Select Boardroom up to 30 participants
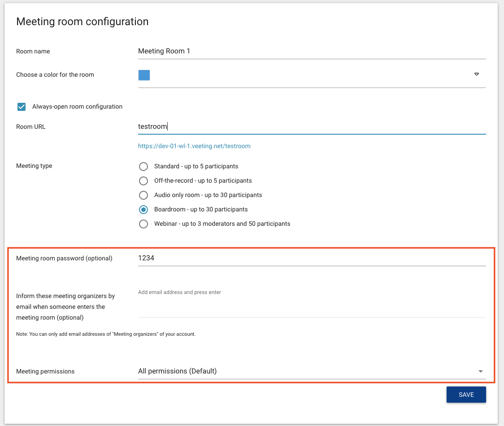The width and height of the screenshot is (504, 426). pos(143,210)
